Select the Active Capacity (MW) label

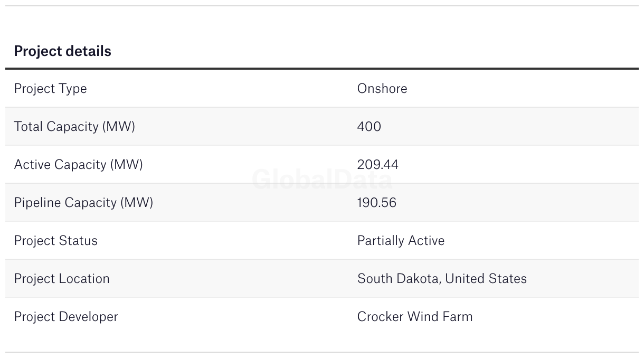(78, 165)
